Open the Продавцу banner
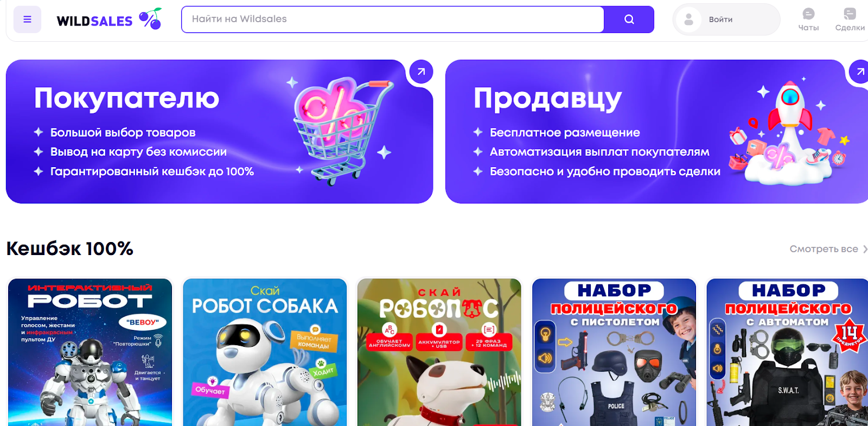 tap(656, 131)
